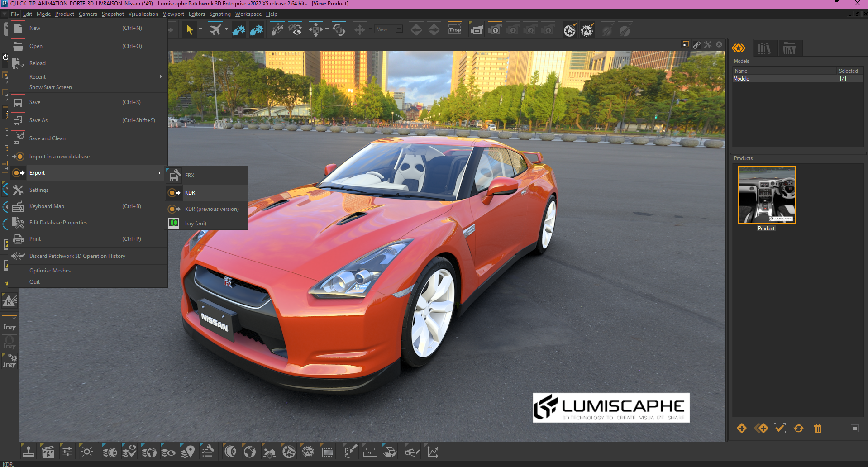Click the refresh icon in Products panel
Image resolution: width=868 pixels, height=467 pixels.
point(799,428)
